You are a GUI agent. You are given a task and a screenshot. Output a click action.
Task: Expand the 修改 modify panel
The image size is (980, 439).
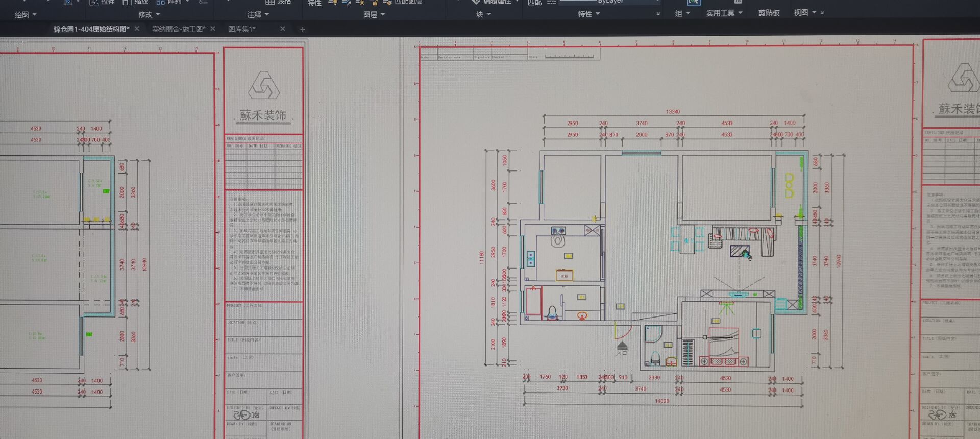tap(149, 15)
